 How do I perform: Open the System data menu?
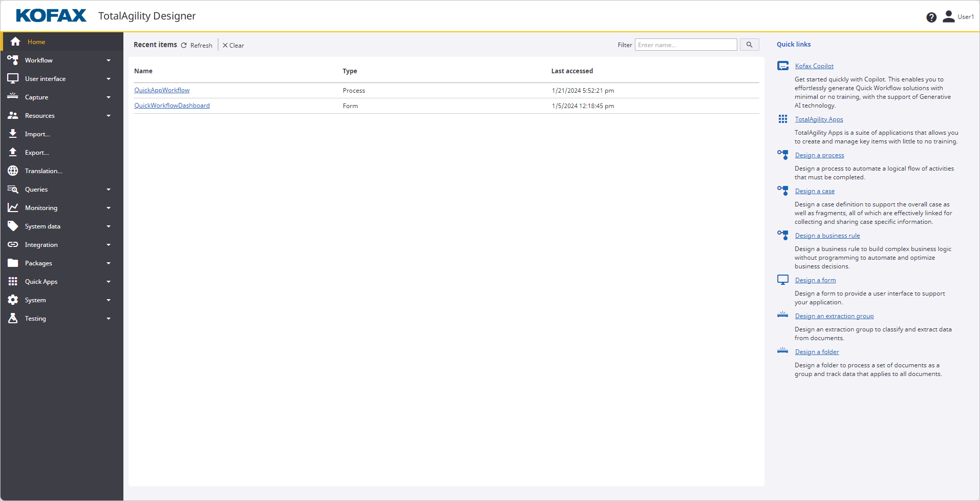pyautogui.click(x=42, y=226)
